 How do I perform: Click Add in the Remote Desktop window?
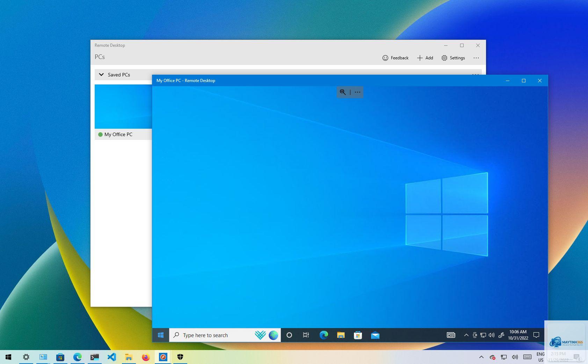pyautogui.click(x=425, y=58)
